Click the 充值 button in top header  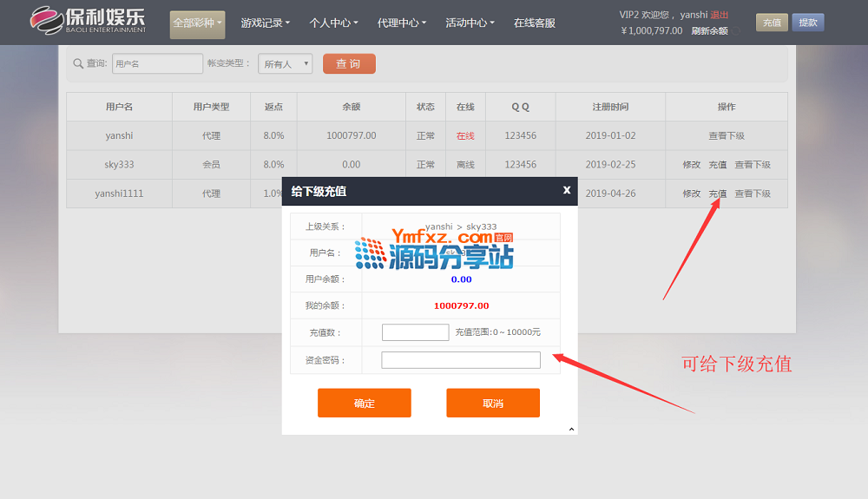click(x=772, y=23)
